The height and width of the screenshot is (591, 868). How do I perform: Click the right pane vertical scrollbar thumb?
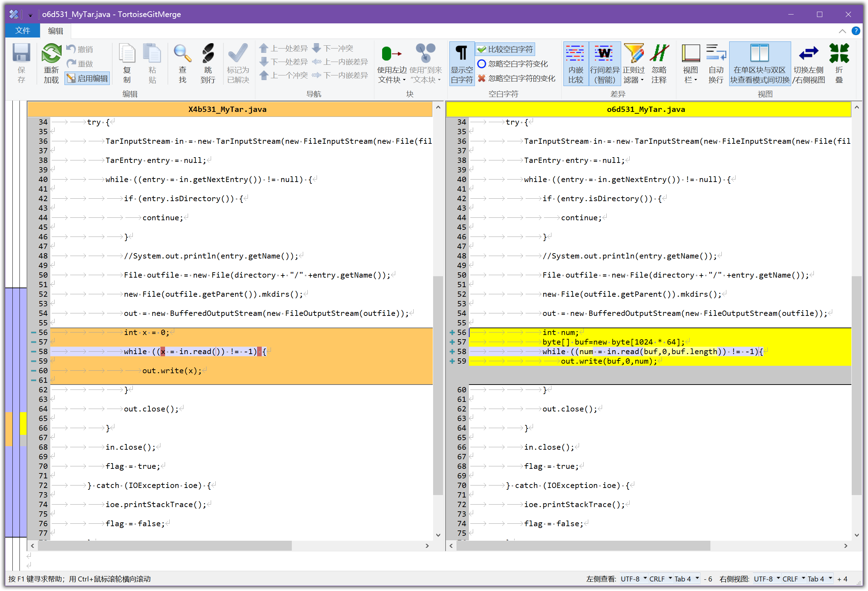coord(856,385)
